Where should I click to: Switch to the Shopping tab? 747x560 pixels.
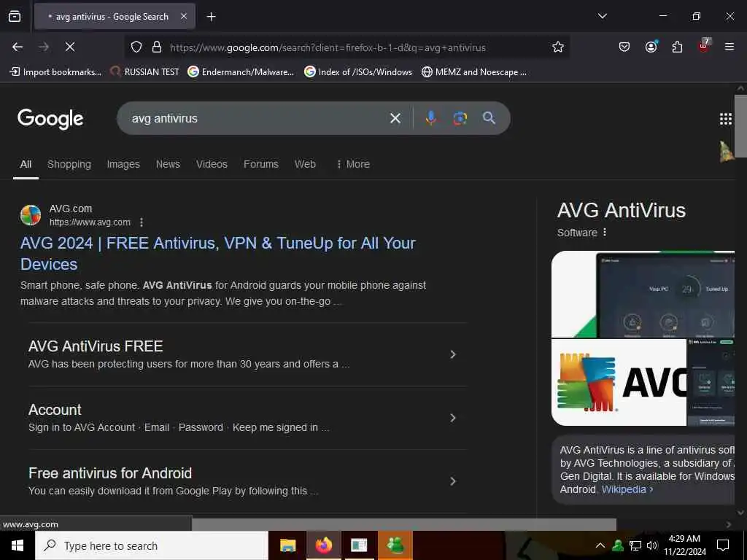[x=69, y=164]
